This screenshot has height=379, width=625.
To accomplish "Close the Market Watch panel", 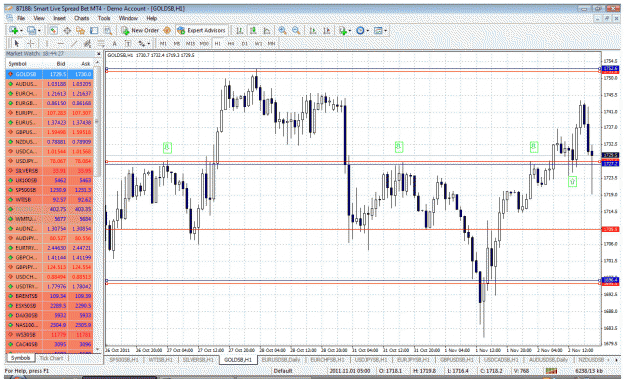I will point(98,54).
